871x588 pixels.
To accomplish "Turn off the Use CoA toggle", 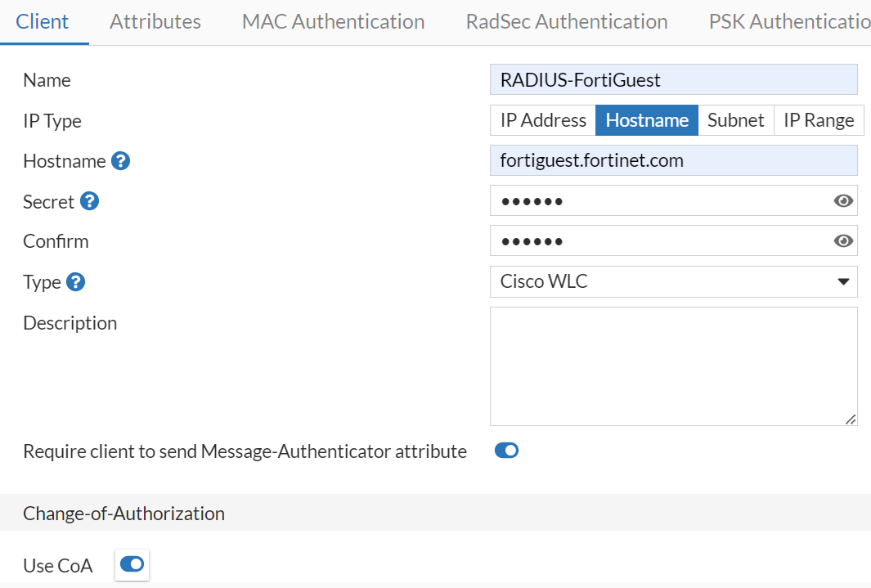I will coord(131,565).
